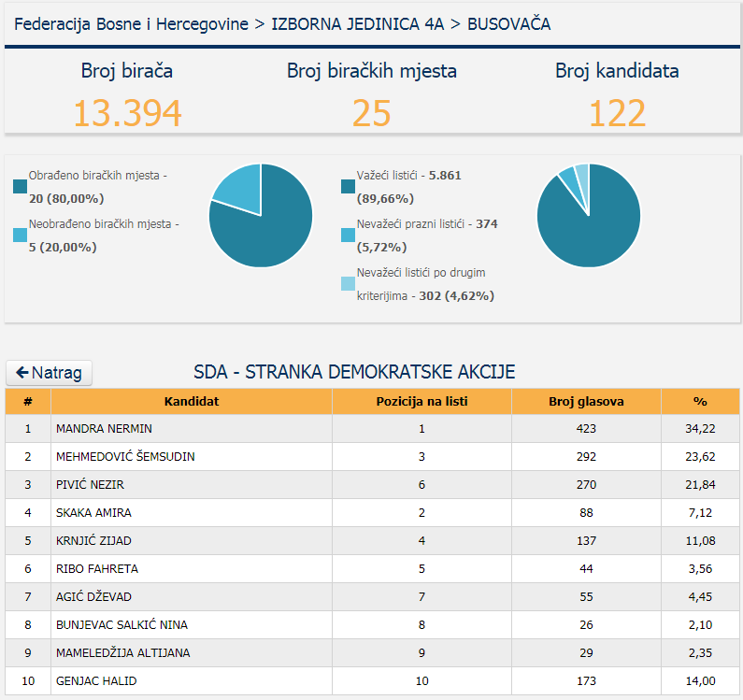This screenshot has width=743, height=700.
Task: Click the Broj birača value 13.394
Action: point(127,113)
